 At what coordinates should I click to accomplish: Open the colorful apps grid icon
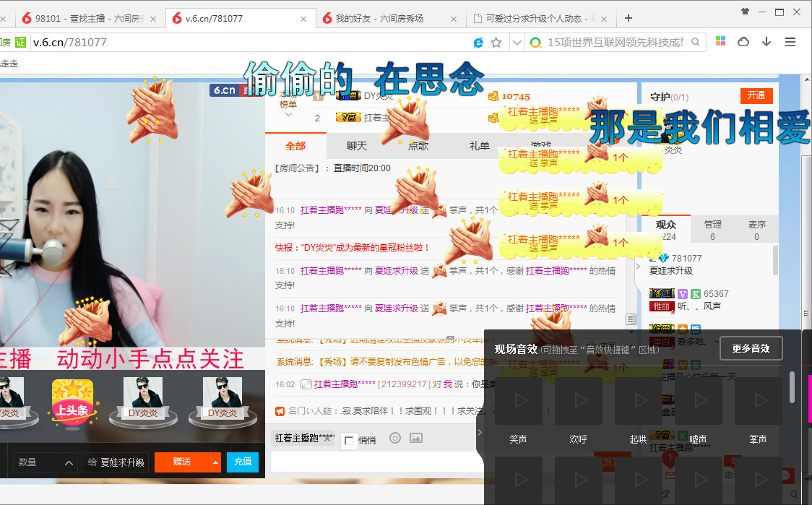[x=720, y=41]
